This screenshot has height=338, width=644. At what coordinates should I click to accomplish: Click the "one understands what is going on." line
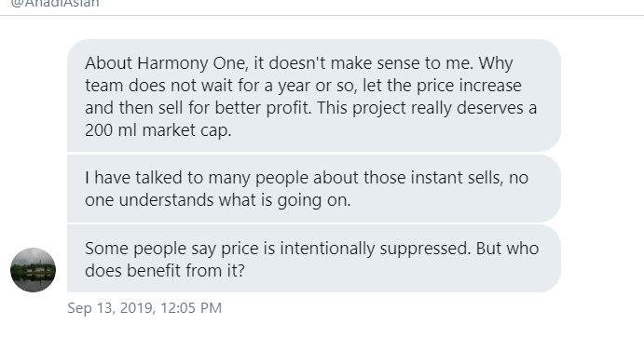pyautogui.click(x=218, y=200)
